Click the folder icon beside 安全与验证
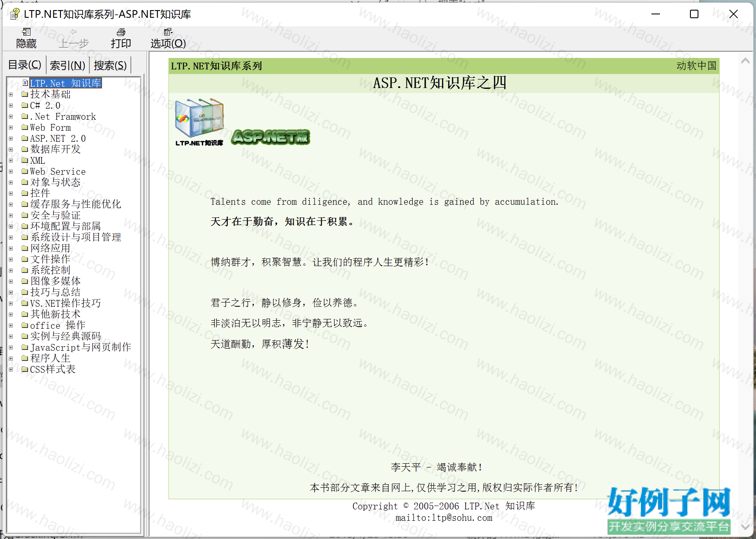 coord(25,215)
